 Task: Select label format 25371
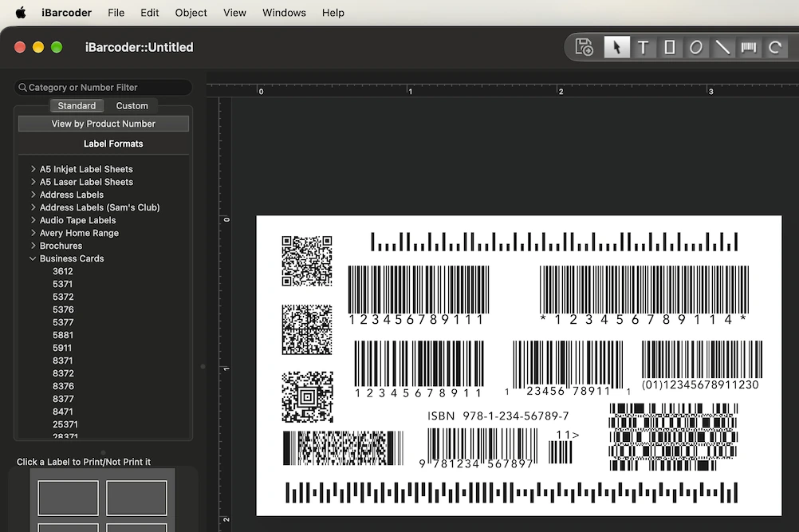[65, 424]
